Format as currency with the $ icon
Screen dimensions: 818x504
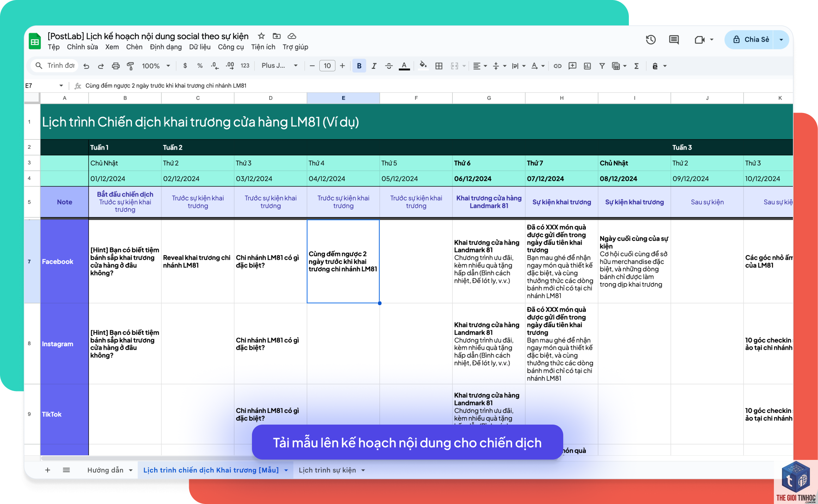(x=185, y=66)
